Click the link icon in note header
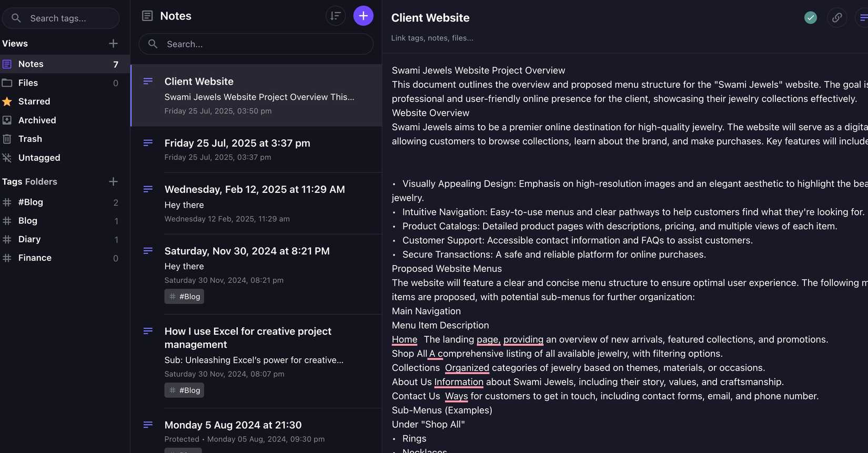Screen dimensions: 868x453 tap(836, 18)
